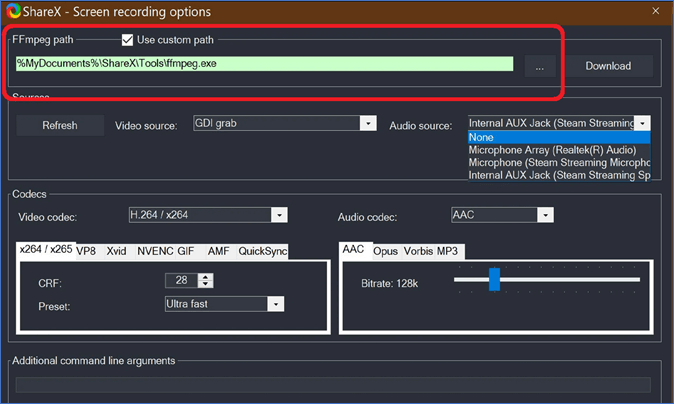Viewport: 674px width, 404px height.
Task: Switch to the Xvid tab
Action: 116,251
